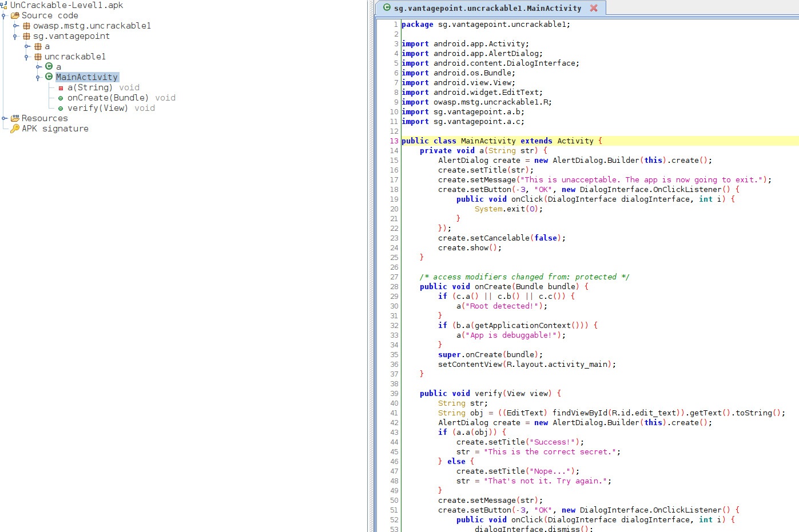Click 'public void onCreate(Bundle bundle)' declaration
This screenshot has width=799, height=532.
[x=504, y=286]
